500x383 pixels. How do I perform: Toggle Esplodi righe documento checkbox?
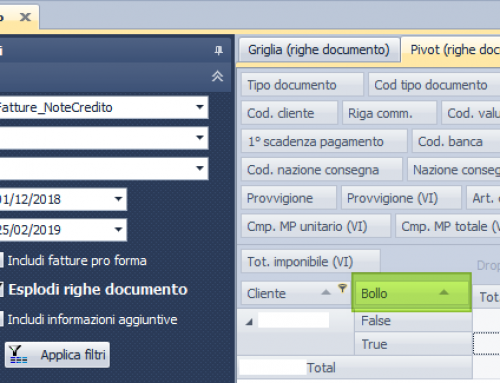click(1, 289)
